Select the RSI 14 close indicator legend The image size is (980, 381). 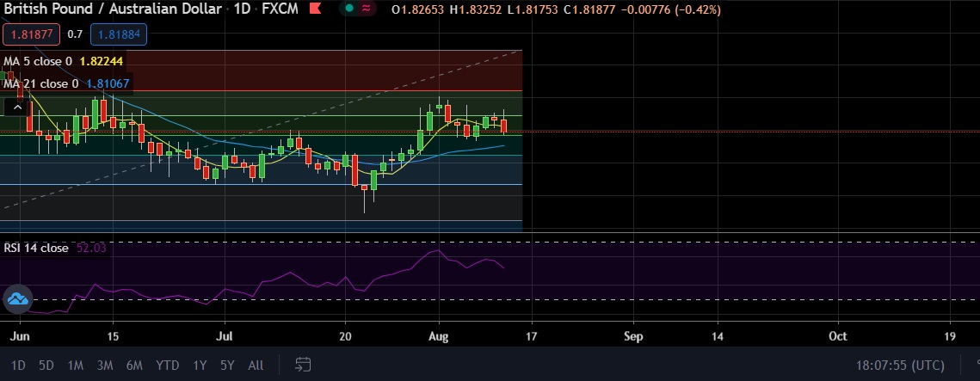[36, 248]
